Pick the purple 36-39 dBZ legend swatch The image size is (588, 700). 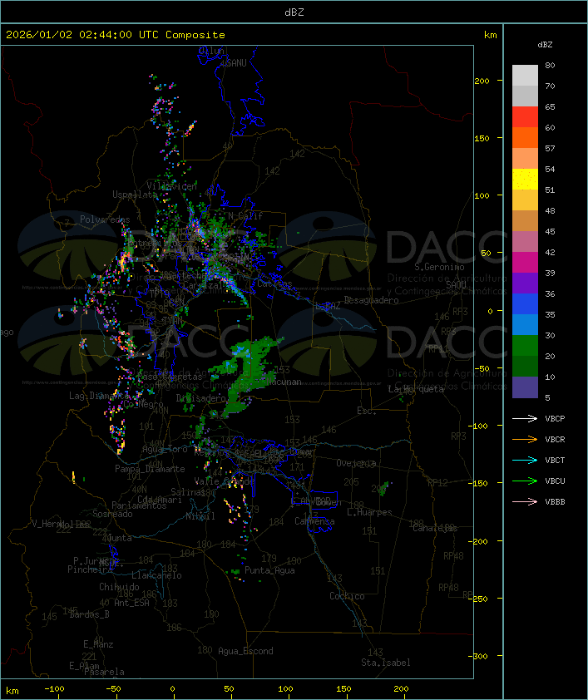click(x=525, y=283)
